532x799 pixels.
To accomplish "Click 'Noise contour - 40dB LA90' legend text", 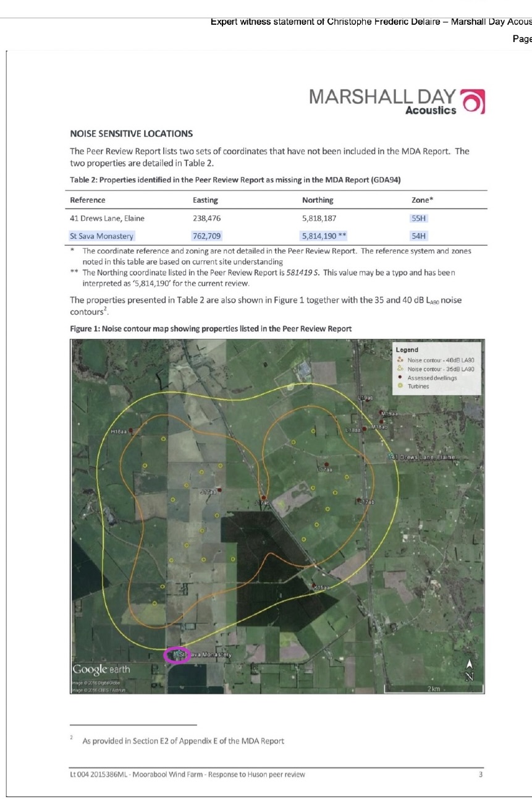I will [441, 360].
